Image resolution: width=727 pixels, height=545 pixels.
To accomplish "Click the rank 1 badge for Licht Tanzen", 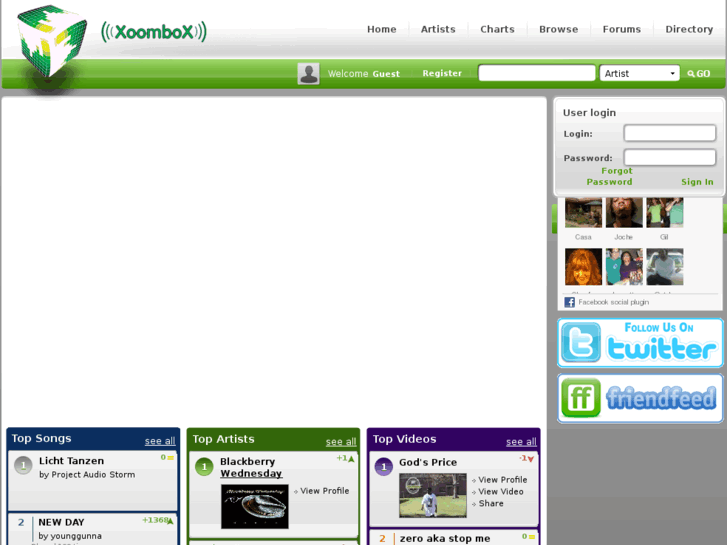I will 23,465.
